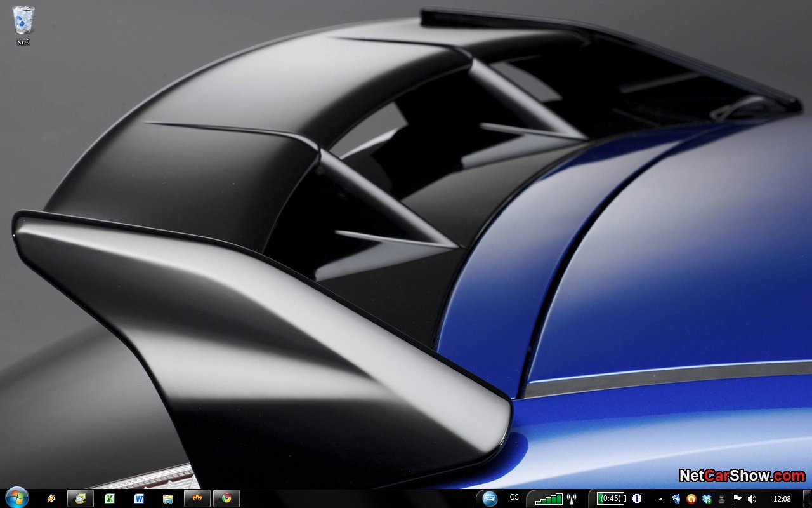Click the clock showing 12:08
812x508 pixels.
tap(782, 499)
